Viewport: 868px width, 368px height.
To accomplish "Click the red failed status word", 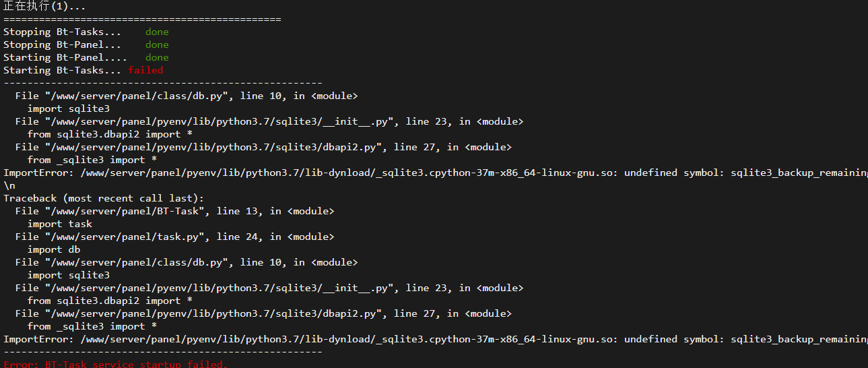I will [145, 70].
